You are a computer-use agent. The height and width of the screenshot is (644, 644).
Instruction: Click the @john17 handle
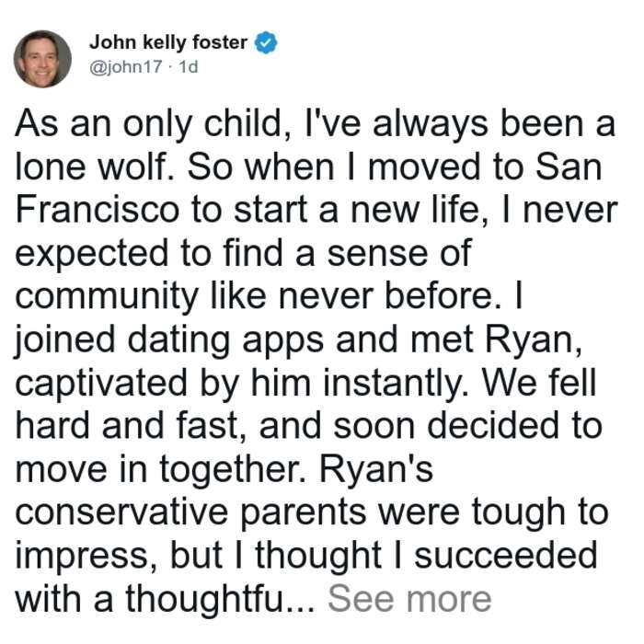click(x=126, y=66)
